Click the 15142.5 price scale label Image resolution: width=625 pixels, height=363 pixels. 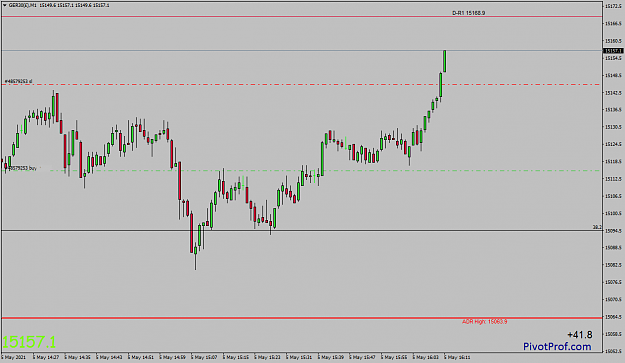point(613,93)
